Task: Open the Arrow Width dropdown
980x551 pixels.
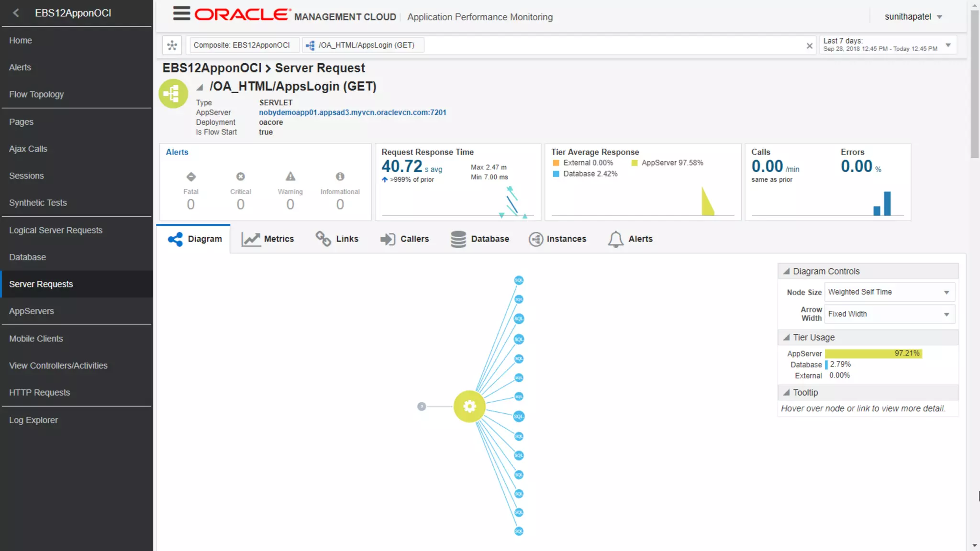Action: point(889,314)
